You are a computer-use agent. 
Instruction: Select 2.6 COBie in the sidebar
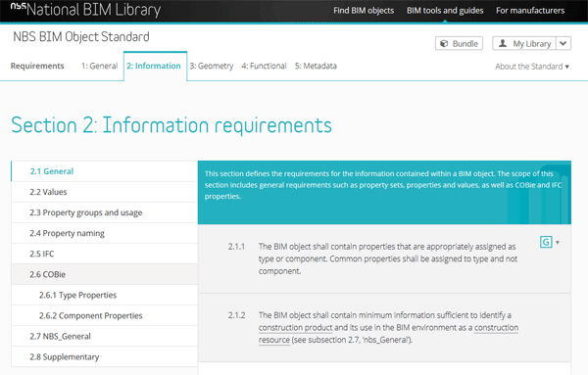[x=104, y=274]
